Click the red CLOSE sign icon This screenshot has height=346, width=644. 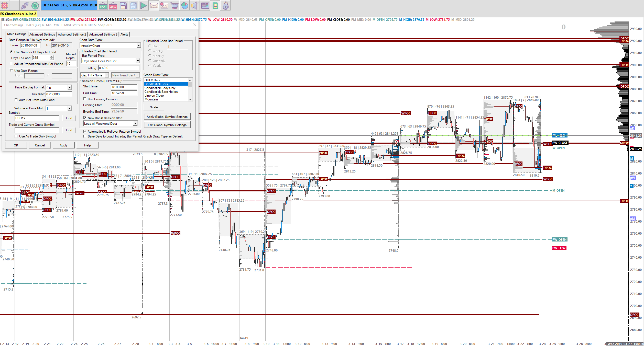(113, 5)
